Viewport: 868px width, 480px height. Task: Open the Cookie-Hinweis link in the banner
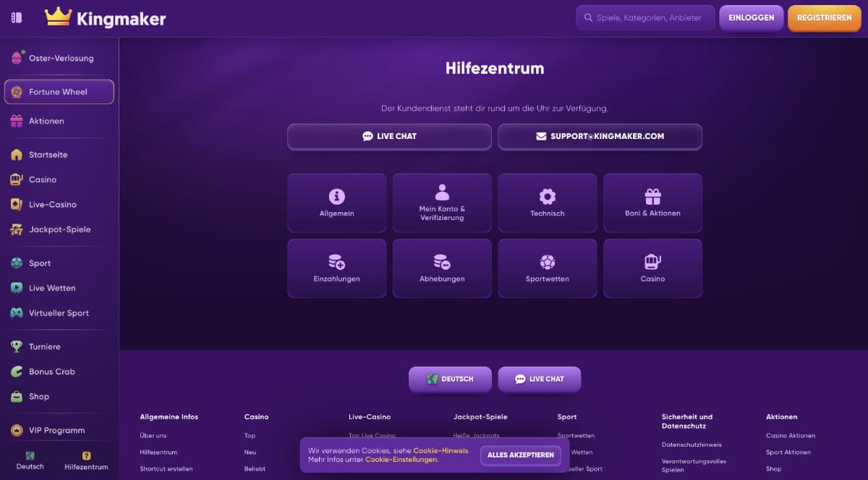(x=441, y=450)
